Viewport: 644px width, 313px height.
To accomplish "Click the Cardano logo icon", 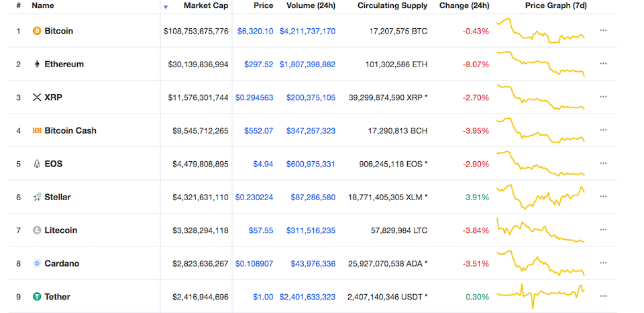I will pyautogui.click(x=37, y=264).
